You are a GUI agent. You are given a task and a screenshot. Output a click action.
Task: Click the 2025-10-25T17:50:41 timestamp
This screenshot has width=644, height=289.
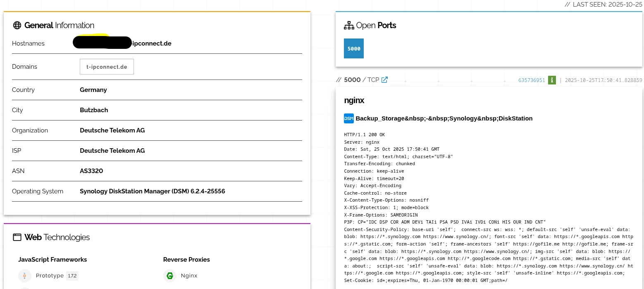(x=603, y=80)
